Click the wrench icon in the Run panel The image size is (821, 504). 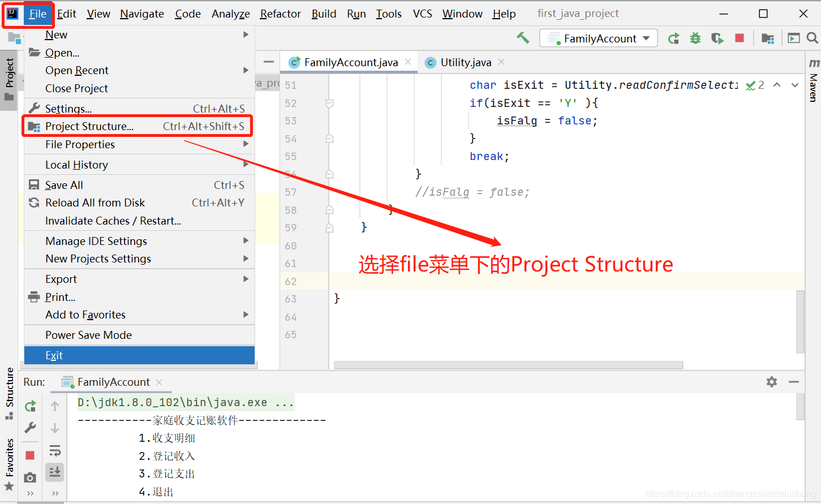pyautogui.click(x=31, y=428)
